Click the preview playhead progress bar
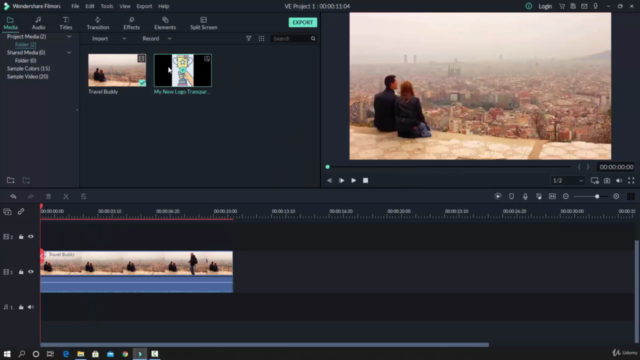The width and height of the screenshot is (640, 360). [x=449, y=167]
